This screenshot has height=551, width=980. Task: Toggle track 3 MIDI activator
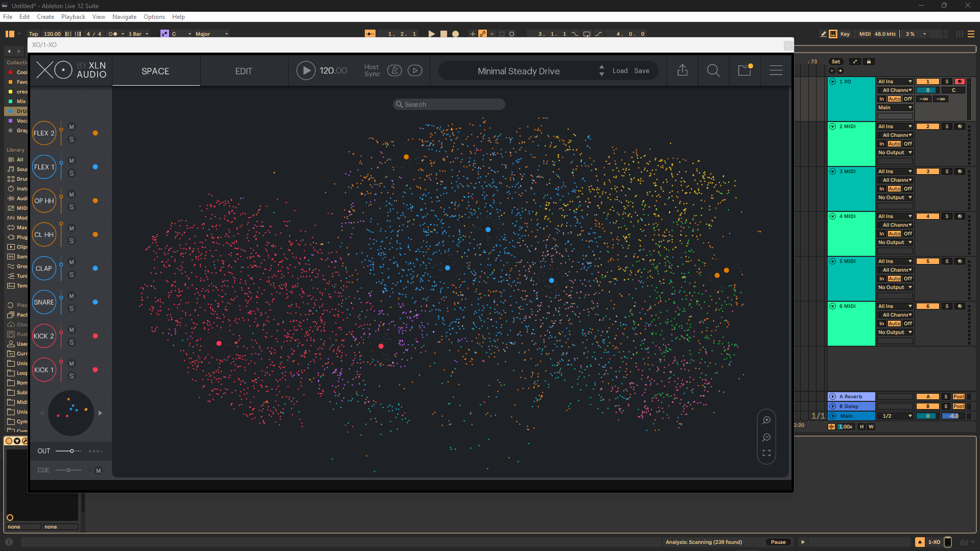click(x=927, y=172)
